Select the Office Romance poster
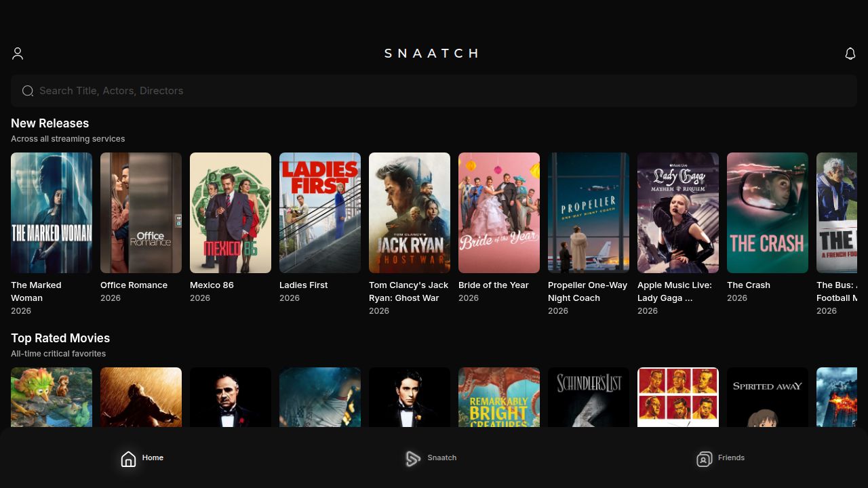The width and height of the screenshot is (868, 488). point(141,213)
